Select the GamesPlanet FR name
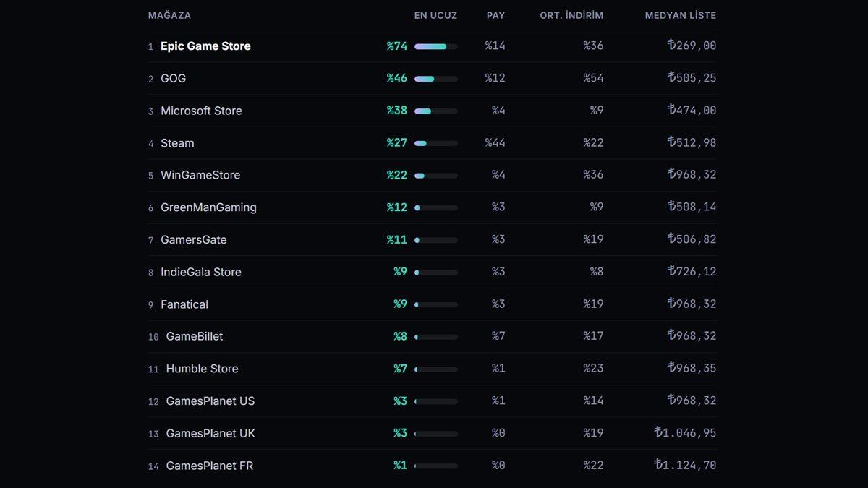Viewport: 868px width, 488px height. tap(210, 466)
